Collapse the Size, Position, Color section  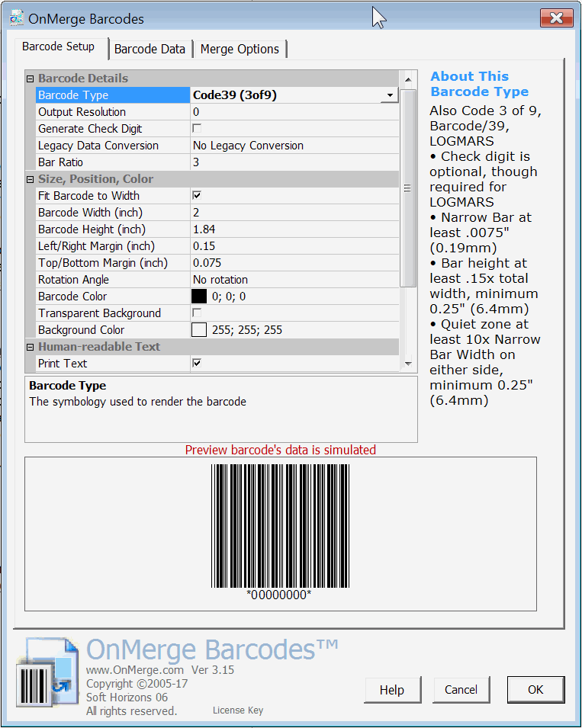pos(31,179)
